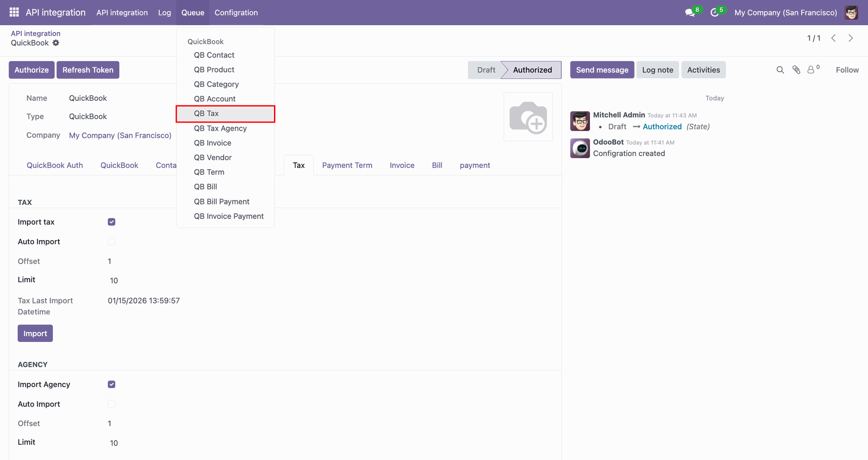Attach files with the paperclip icon
This screenshot has height=460, width=868.
[796, 70]
